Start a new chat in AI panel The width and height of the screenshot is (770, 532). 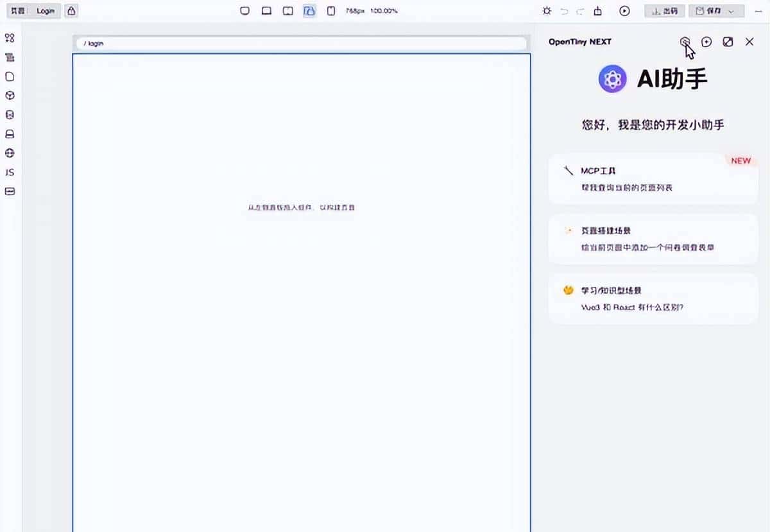(x=706, y=42)
